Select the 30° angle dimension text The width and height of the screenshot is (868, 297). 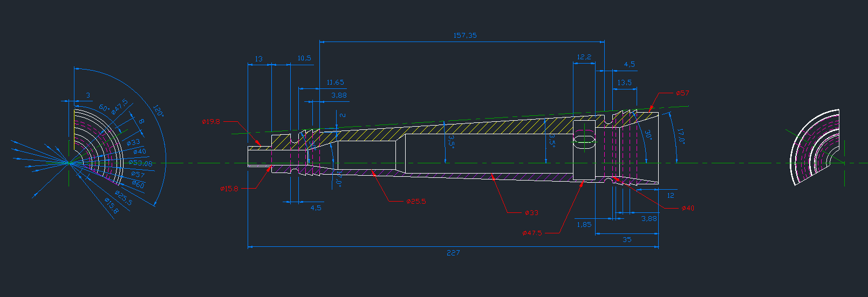648,135
